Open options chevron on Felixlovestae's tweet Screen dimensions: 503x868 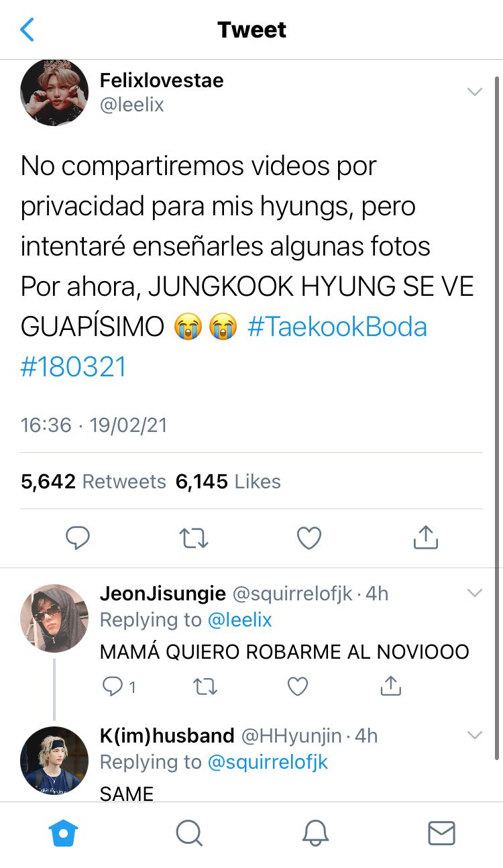[475, 92]
